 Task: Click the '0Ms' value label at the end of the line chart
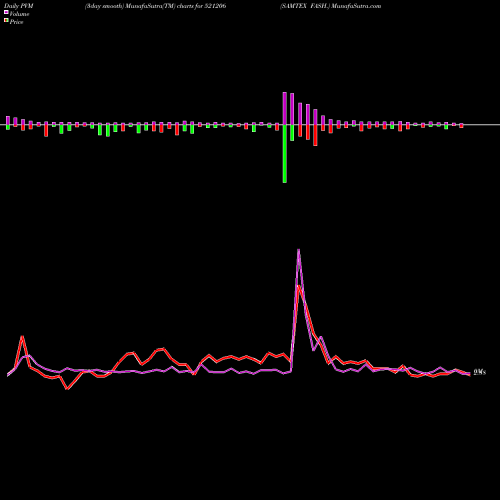[480, 372]
